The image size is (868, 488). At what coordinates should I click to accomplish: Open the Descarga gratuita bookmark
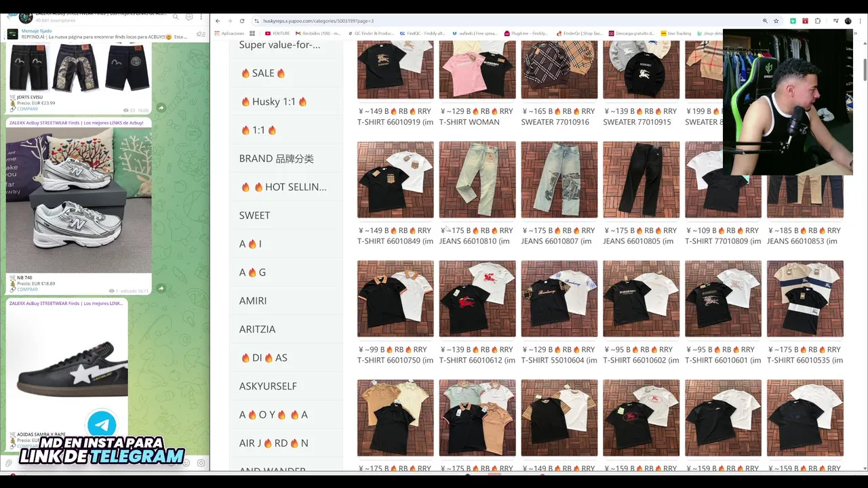coord(631,33)
